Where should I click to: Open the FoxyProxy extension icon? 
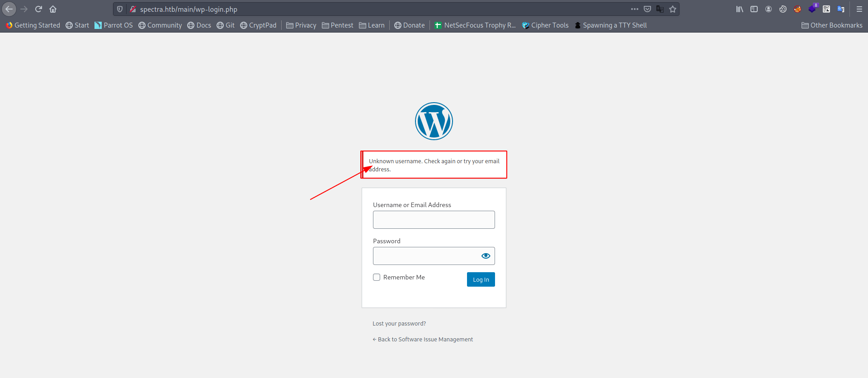tap(797, 9)
